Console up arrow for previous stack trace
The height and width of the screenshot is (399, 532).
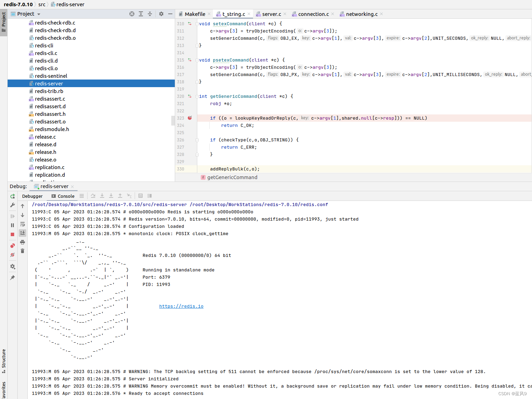point(22,206)
